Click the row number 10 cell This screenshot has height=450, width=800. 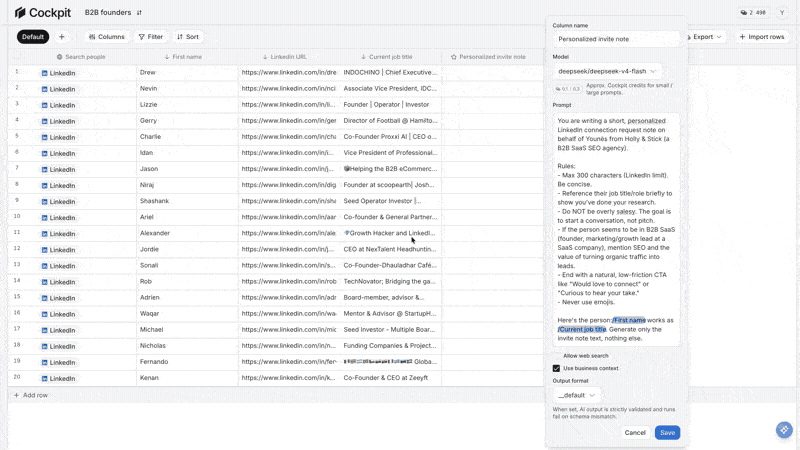click(17, 216)
